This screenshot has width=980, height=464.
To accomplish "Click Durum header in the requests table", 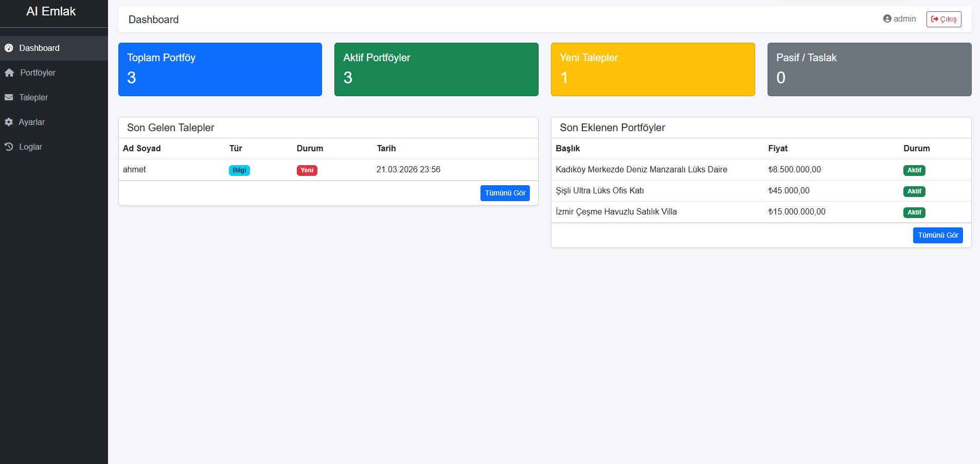I will click(x=310, y=148).
